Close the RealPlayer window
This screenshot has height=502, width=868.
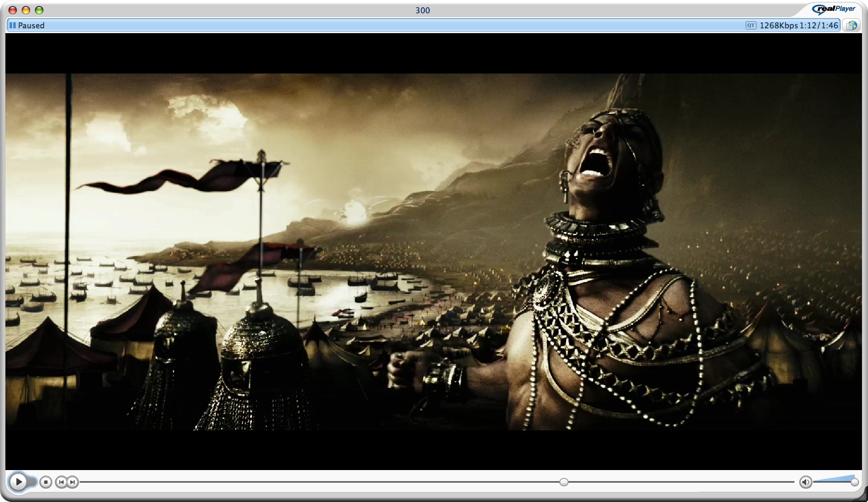13,10
